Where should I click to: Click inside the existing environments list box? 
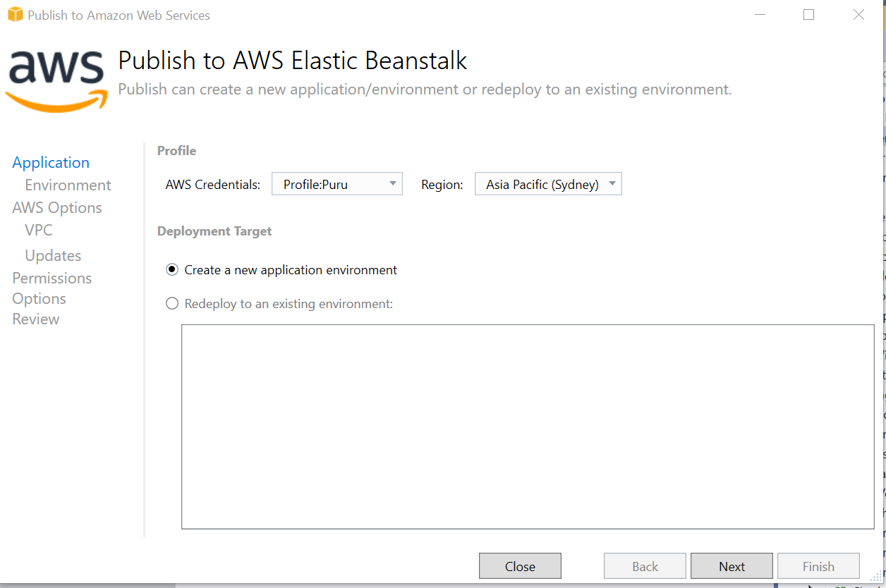tap(528, 427)
